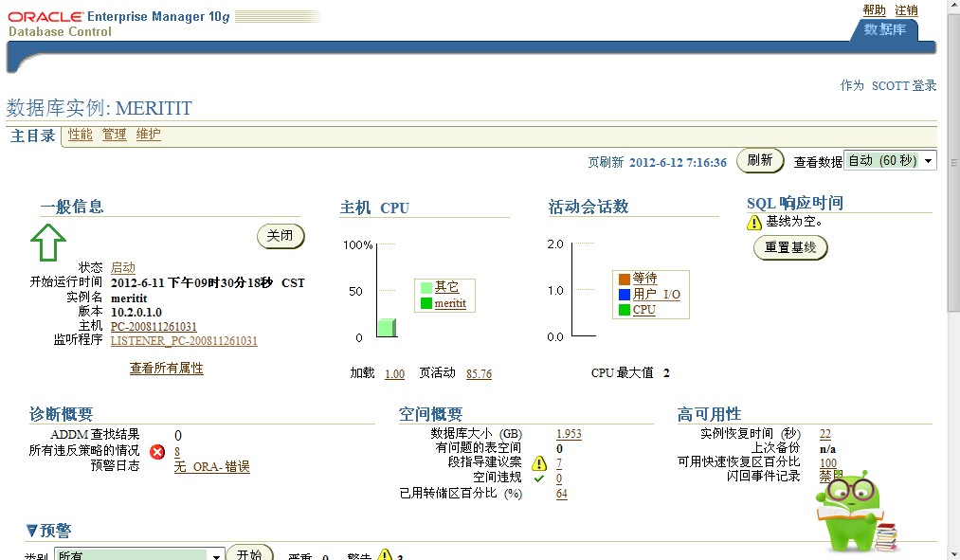This screenshot has height=560, width=960.
Task: Click the 重置基线 button
Action: 790,248
